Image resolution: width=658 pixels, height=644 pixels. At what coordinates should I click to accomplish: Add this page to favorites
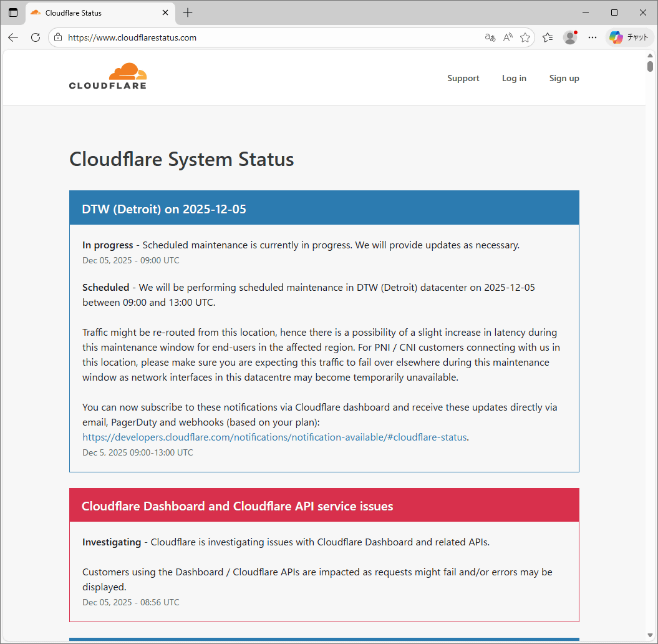point(525,37)
